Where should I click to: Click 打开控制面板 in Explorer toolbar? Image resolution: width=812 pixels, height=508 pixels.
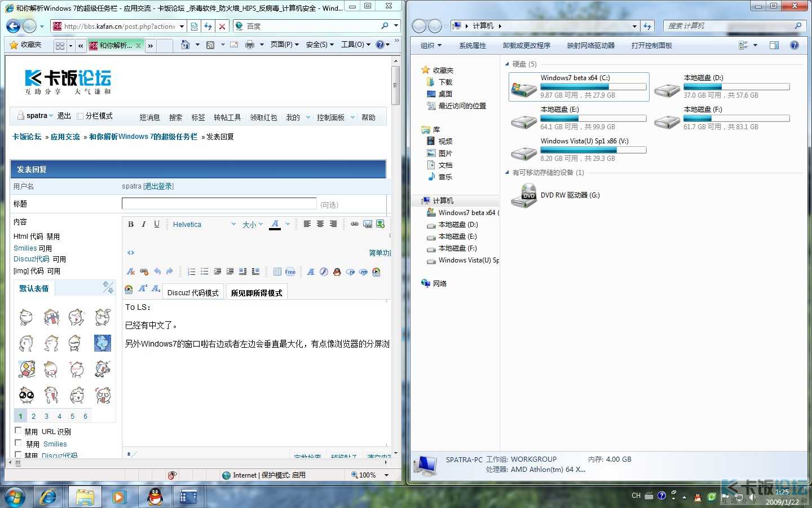coord(652,45)
